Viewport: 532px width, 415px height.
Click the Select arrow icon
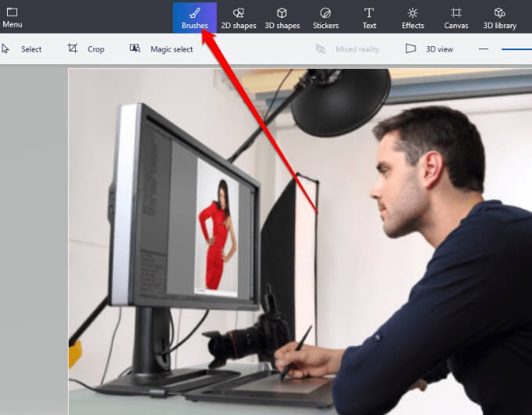(5, 49)
